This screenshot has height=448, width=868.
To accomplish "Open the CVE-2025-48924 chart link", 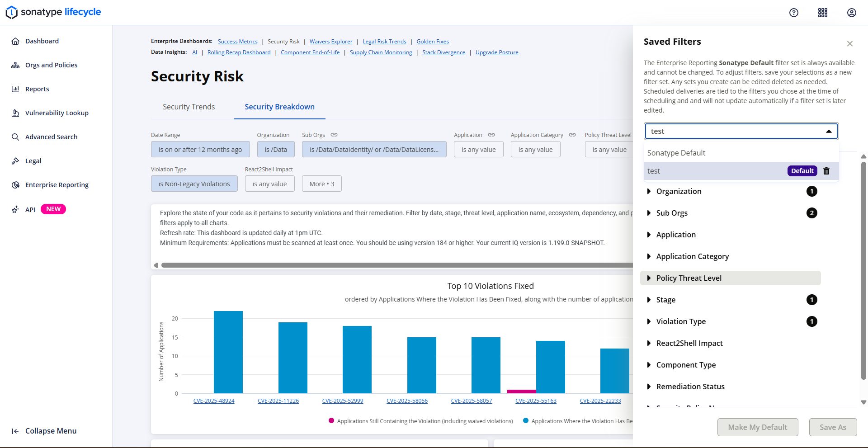I will click(214, 401).
